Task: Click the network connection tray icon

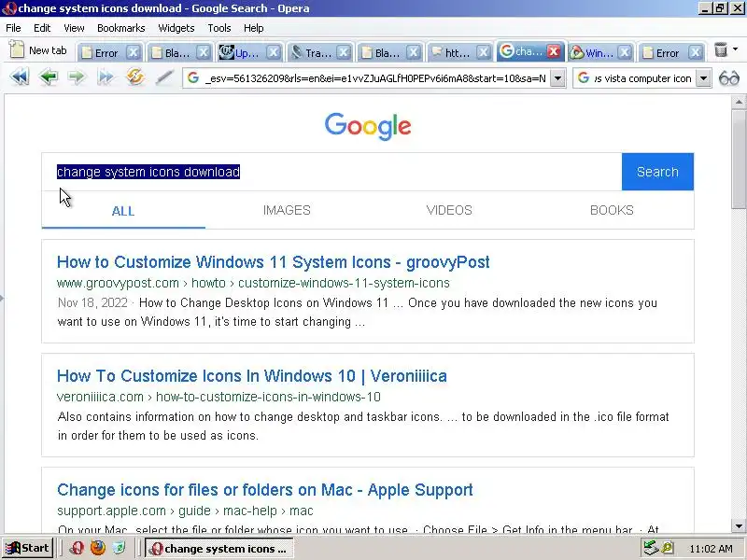Action: click(650, 548)
